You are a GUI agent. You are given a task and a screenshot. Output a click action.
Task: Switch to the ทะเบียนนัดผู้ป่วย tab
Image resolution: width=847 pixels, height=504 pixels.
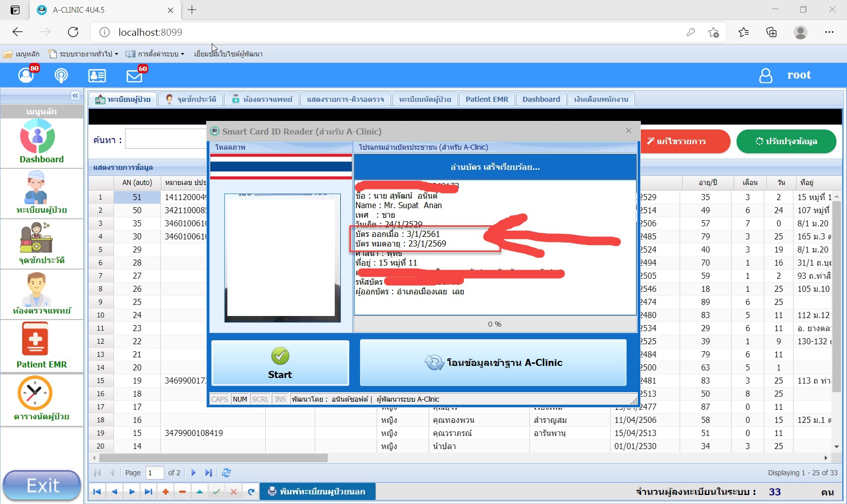[425, 99]
